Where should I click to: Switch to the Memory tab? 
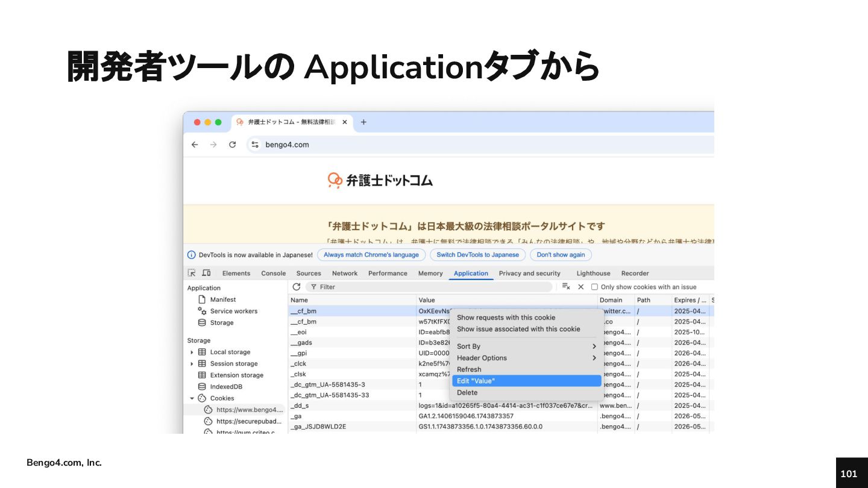(430, 273)
